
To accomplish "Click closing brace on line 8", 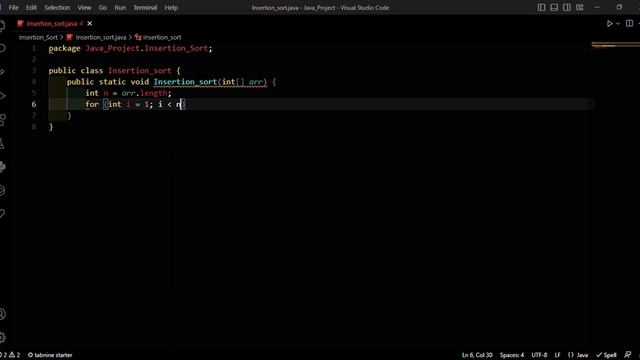I will tap(51, 127).
